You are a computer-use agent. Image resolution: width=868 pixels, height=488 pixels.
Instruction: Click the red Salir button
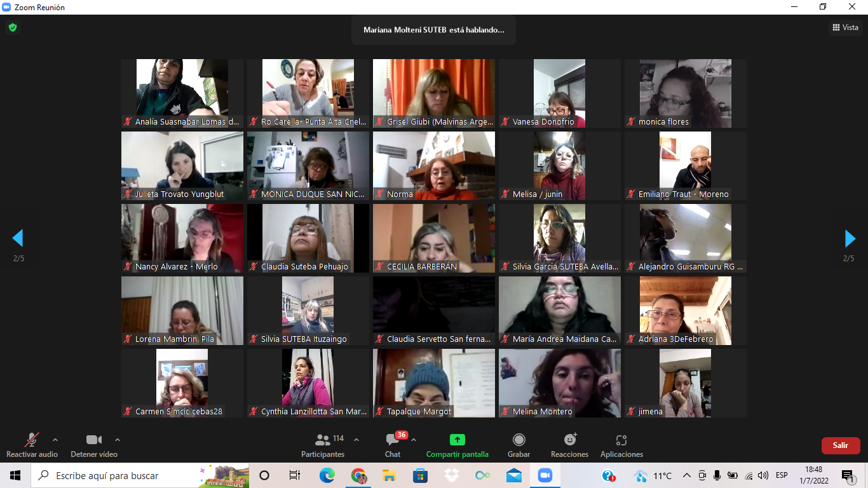click(x=840, y=445)
